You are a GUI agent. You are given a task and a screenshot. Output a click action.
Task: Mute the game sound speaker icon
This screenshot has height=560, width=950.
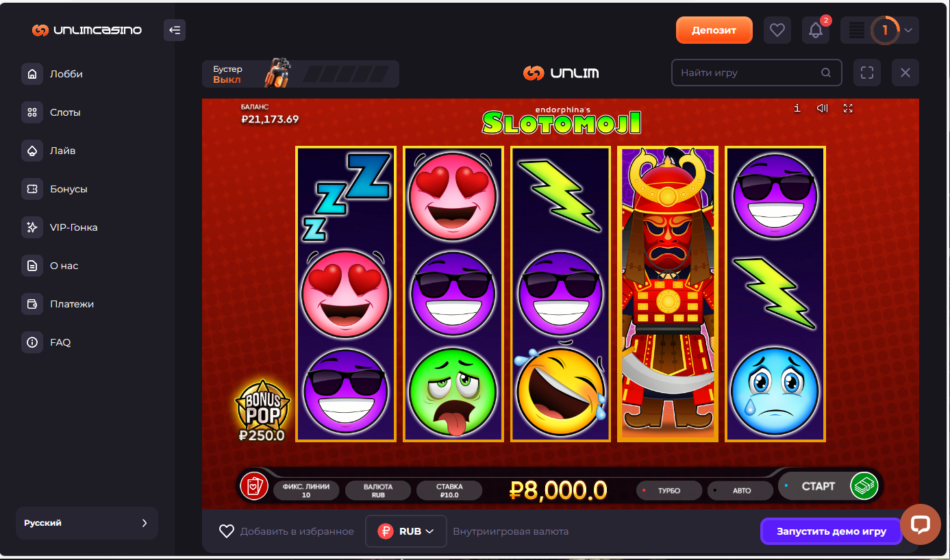(x=823, y=108)
